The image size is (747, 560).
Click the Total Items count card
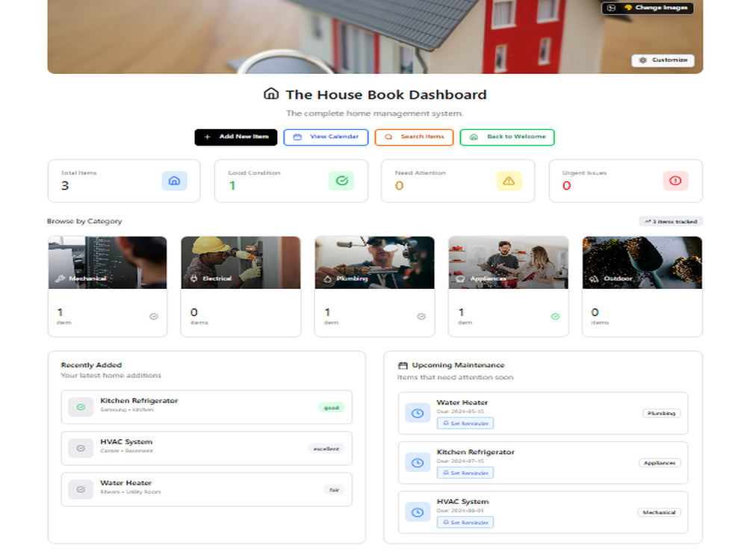pos(124,181)
